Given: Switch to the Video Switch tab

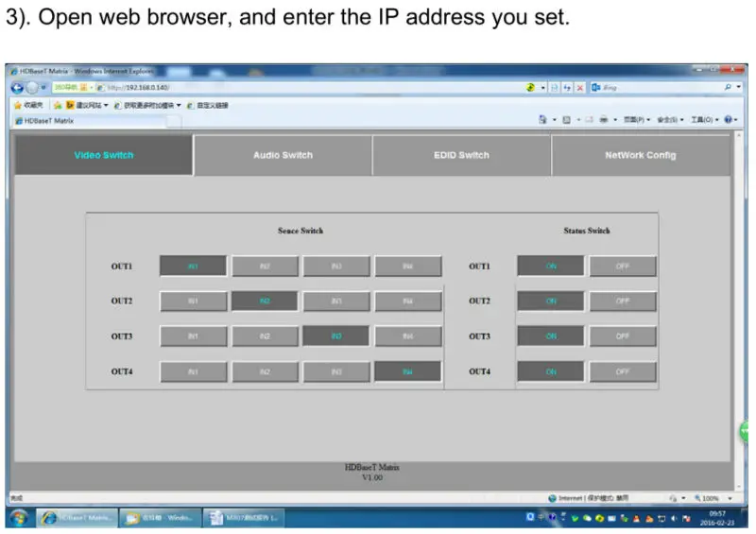Looking at the screenshot, I should [104, 155].
